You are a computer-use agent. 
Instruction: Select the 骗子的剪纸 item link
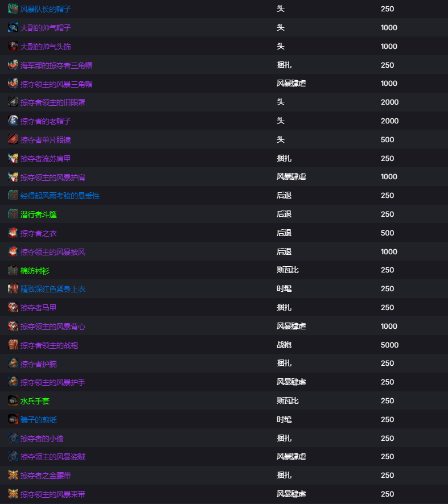[x=39, y=419]
